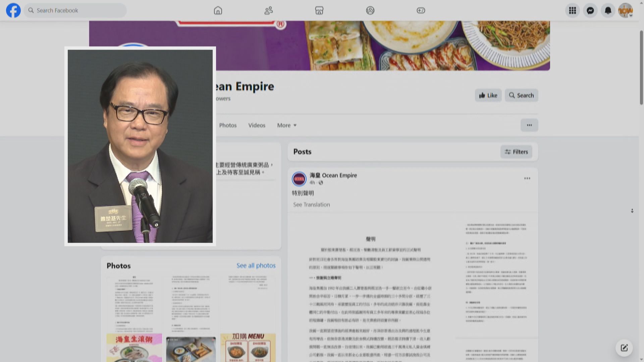
Task: Click the Like button on the page
Action: tap(488, 95)
